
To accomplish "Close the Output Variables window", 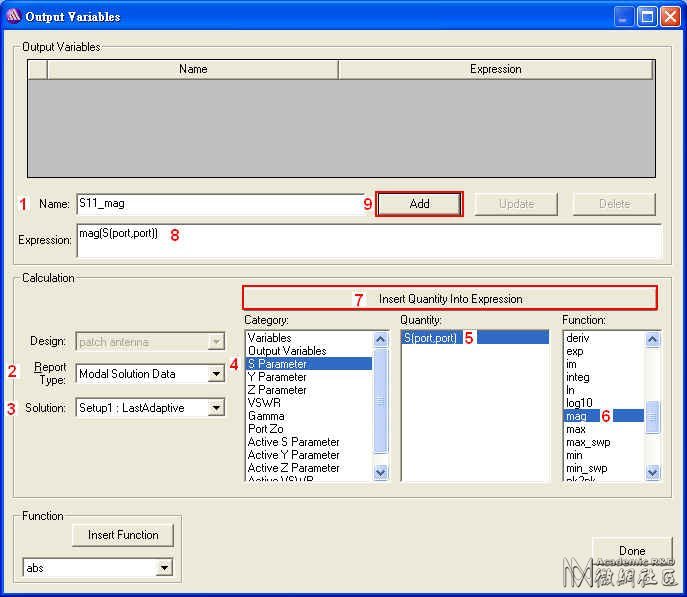I will pyautogui.click(x=670, y=17).
